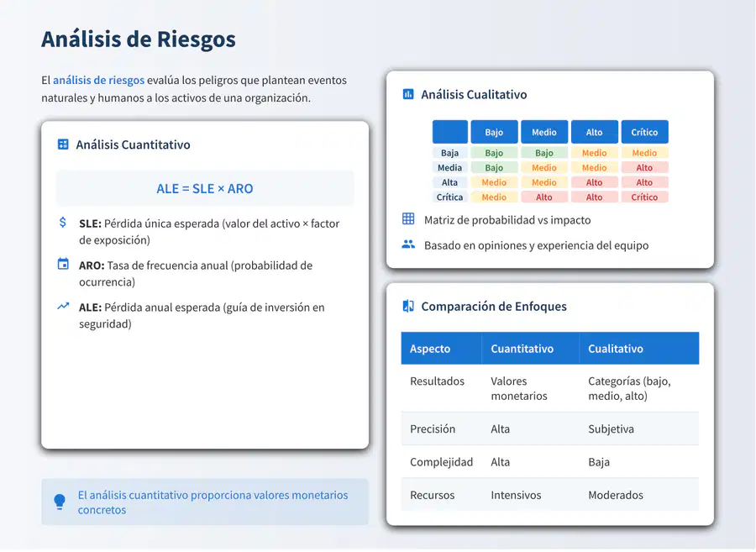Click the 'Medio' column header in the matrix
Screen dimensions: 756x552
(544, 132)
